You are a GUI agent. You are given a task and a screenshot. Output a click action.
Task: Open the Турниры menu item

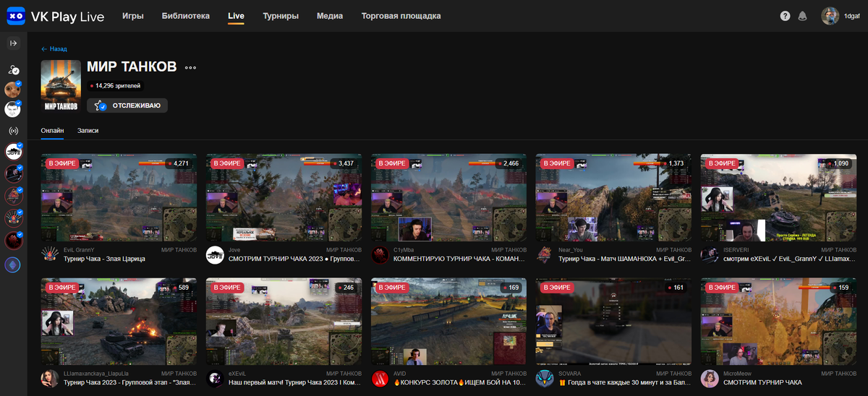pos(281,16)
